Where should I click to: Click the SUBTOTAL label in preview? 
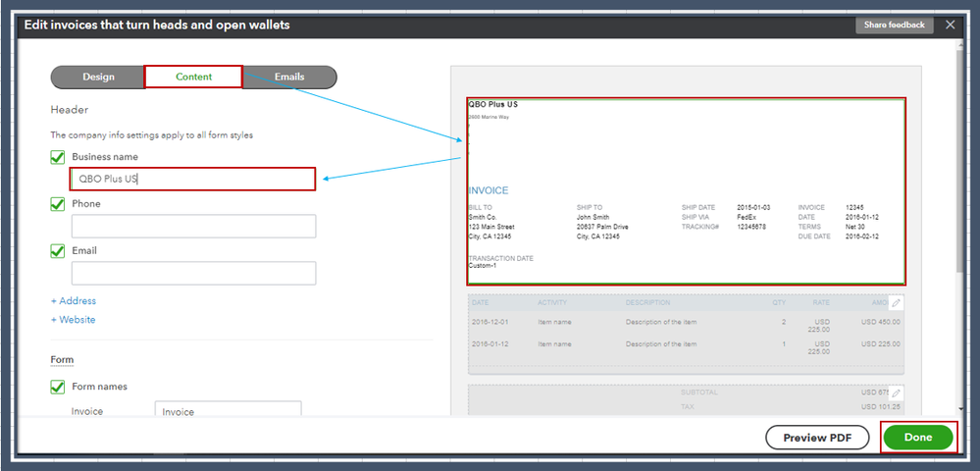[699, 392]
